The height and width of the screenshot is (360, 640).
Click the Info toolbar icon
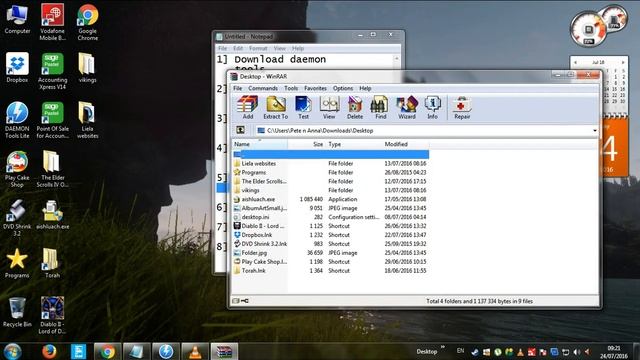(x=432, y=108)
